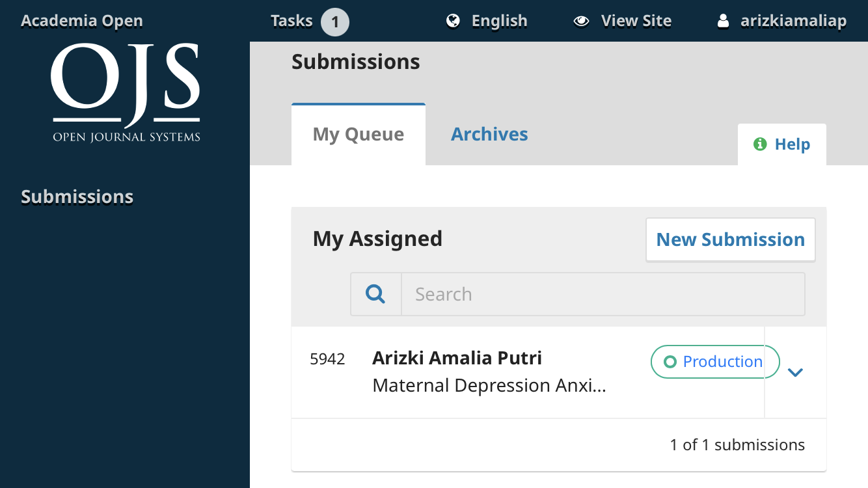The height and width of the screenshot is (488, 868).
Task: Switch to the Archives tab
Action: (x=489, y=134)
